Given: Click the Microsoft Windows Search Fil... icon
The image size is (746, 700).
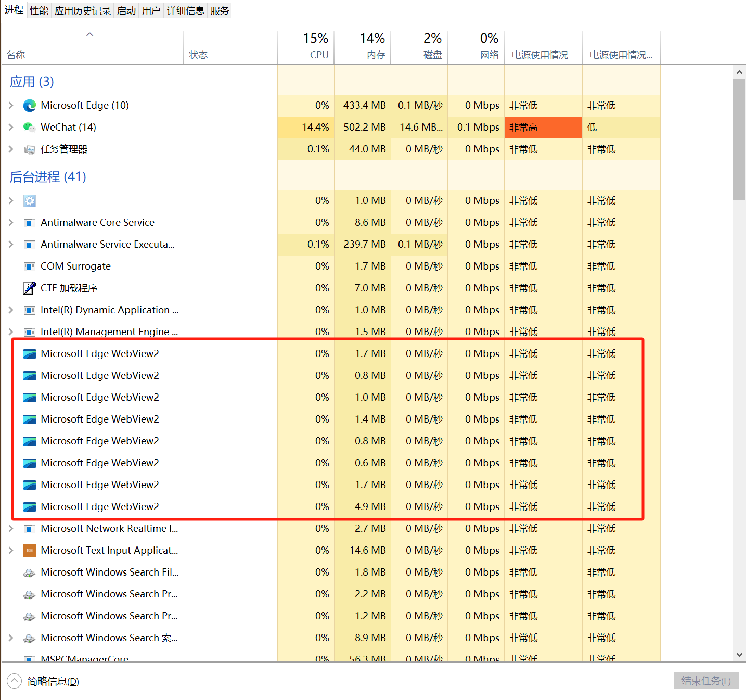Looking at the screenshot, I should 30,572.
